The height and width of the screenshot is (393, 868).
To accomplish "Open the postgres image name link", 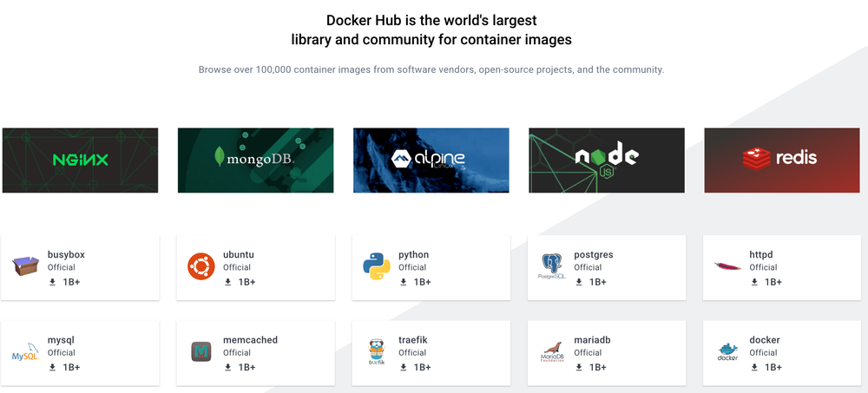I will (594, 255).
